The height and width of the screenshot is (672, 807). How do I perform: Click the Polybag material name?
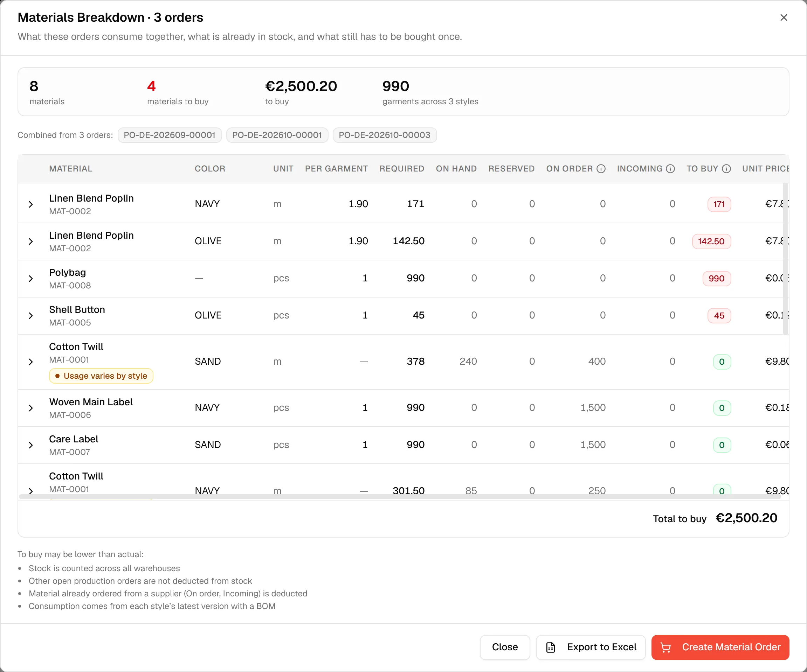coord(67,273)
